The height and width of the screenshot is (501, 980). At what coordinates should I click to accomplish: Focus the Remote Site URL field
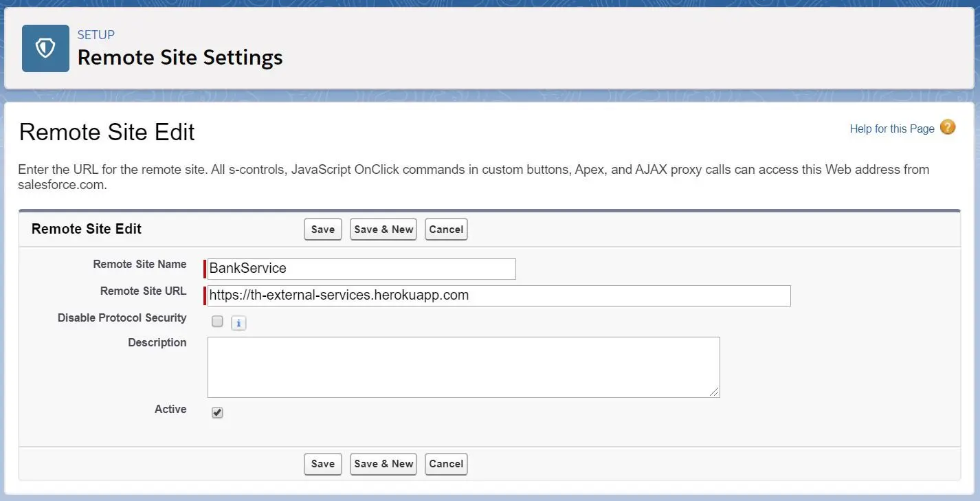tap(499, 296)
